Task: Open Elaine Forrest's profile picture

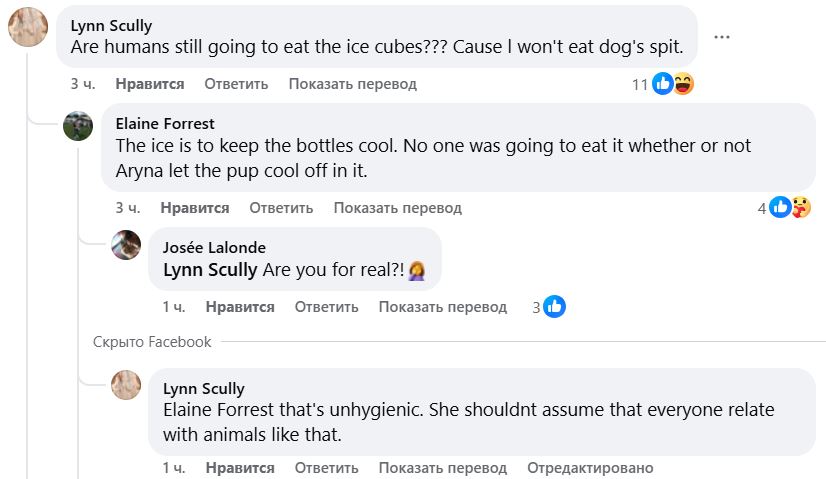Action: coord(78,126)
